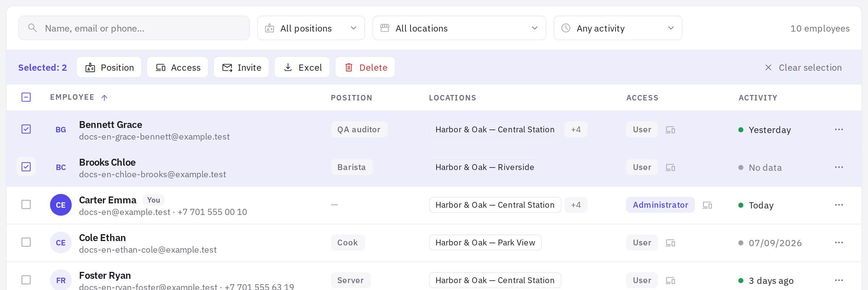Click the QA auditor position tag
The width and height of the screenshot is (868, 290).
[x=359, y=129]
